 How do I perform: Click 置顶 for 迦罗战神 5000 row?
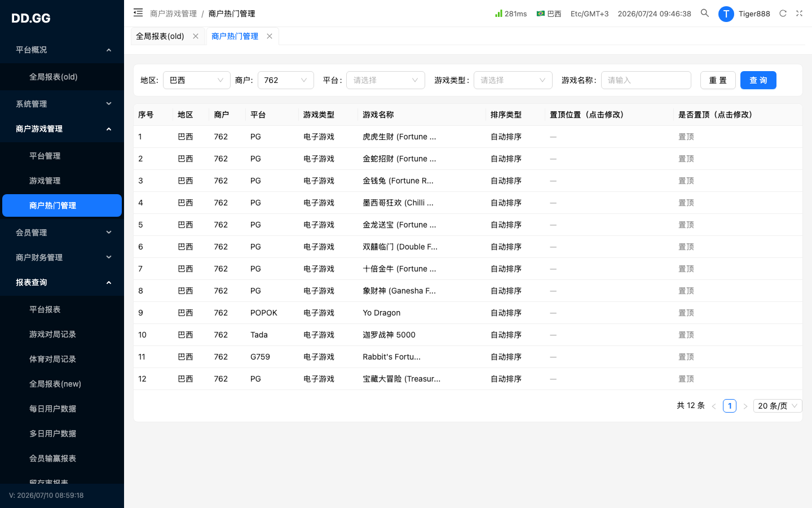tap(686, 335)
